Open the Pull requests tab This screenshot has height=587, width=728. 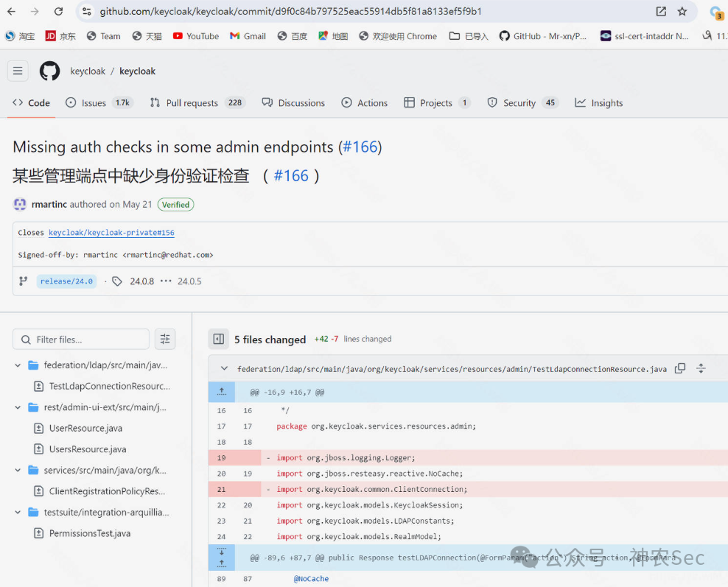[x=197, y=103]
